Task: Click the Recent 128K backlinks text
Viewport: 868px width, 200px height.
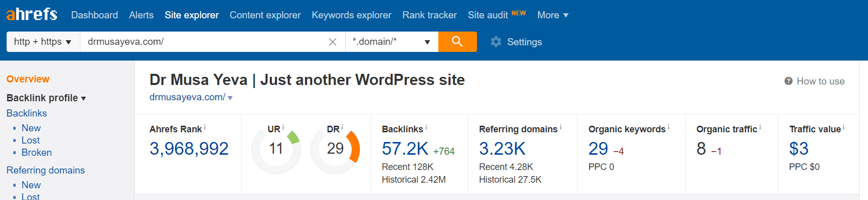Action: point(408,166)
